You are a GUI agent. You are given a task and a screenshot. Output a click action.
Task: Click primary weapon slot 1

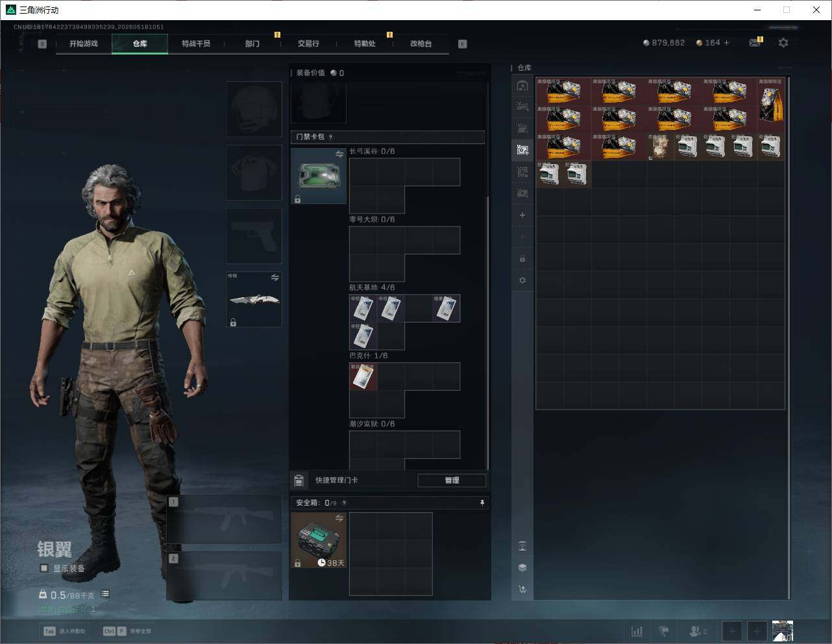click(x=225, y=520)
